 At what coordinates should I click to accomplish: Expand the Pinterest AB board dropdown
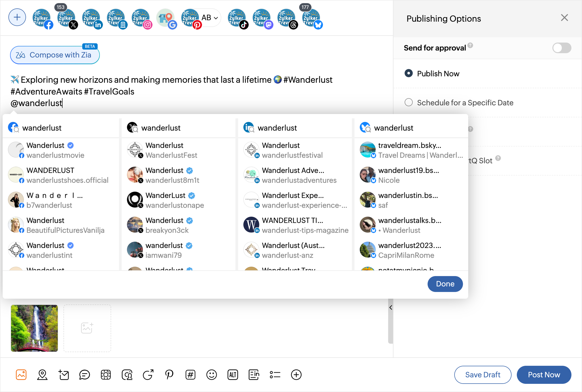coord(216,18)
